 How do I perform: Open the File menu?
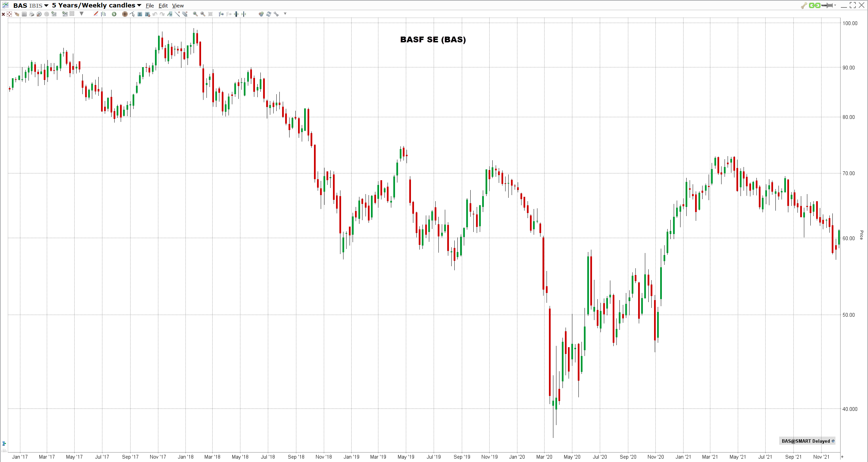pos(150,5)
